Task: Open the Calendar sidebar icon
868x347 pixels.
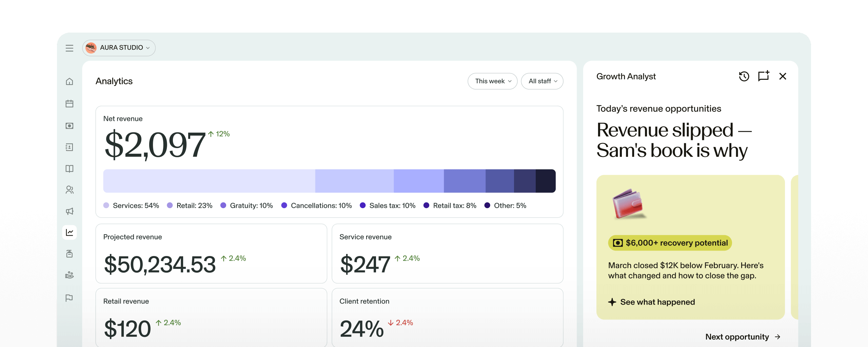Action: pos(70,104)
